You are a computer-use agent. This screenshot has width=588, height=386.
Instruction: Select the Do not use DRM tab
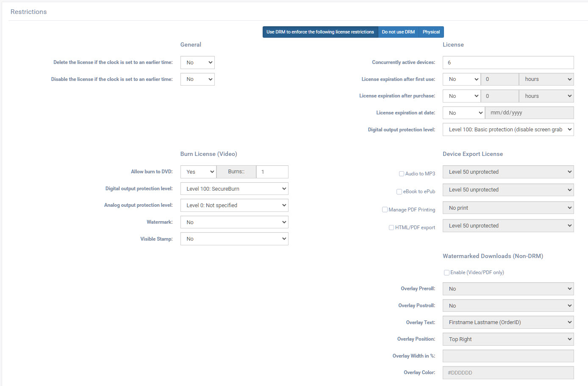(x=398, y=32)
